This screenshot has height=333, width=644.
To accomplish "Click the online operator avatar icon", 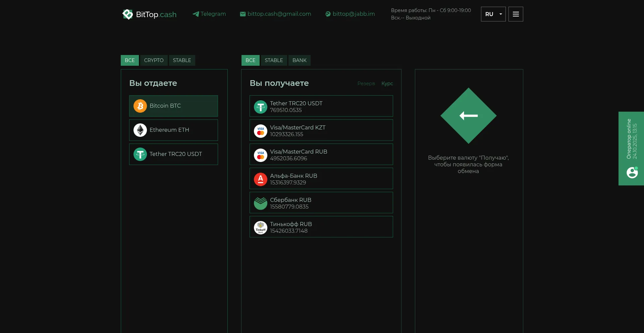I will point(632,173).
